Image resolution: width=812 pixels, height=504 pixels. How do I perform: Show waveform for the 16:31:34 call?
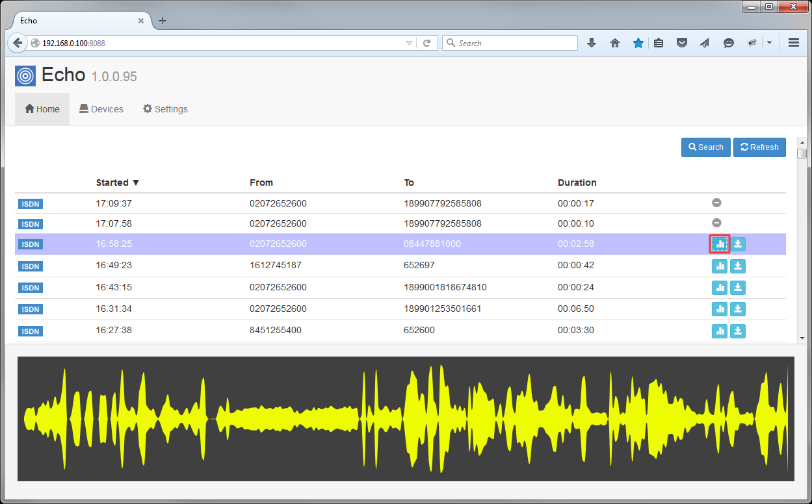pyautogui.click(x=719, y=309)
